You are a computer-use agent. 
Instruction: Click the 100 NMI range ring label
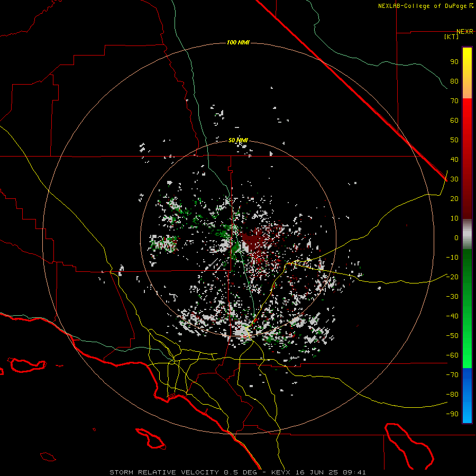238,42
